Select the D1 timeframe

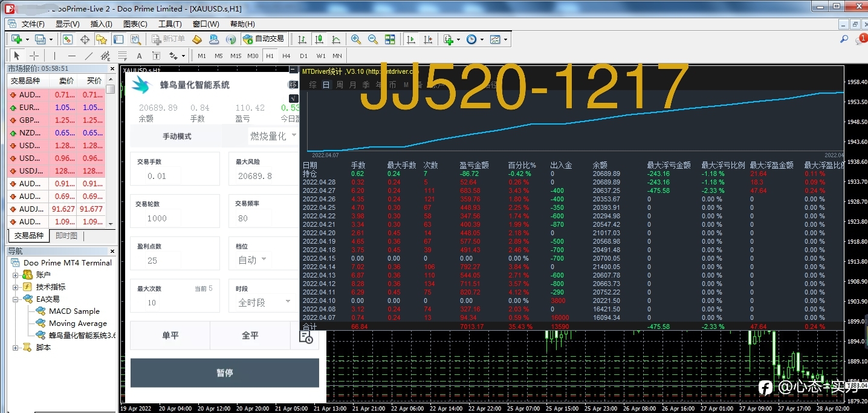click(303, 56)
